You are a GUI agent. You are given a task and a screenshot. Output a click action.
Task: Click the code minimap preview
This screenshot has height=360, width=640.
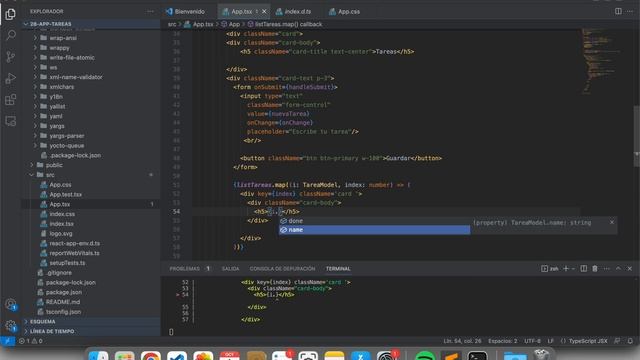[x=601, y=60]
